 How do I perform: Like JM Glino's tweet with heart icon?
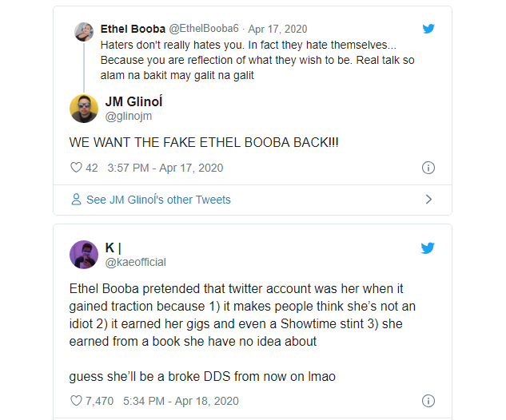click(x=77, y=168)
